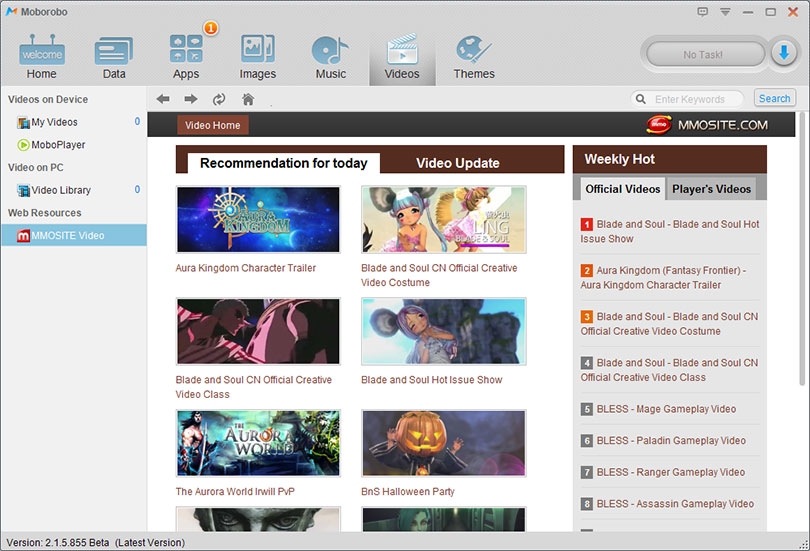Open the Halloween pumpkin thumbnail
The image size is (810, 551).
point(444,443)
